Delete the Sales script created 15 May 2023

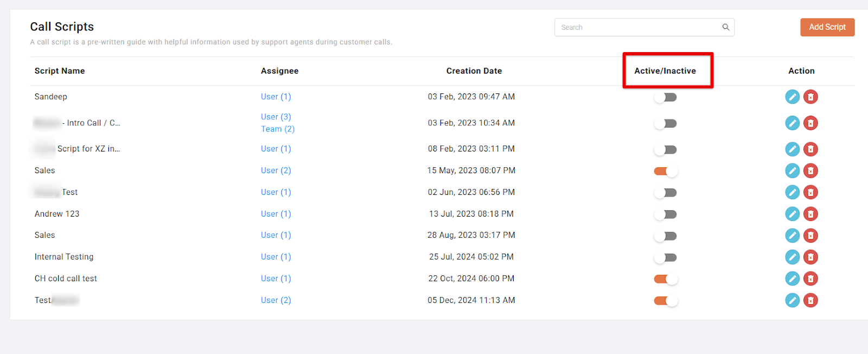[810, 170]
